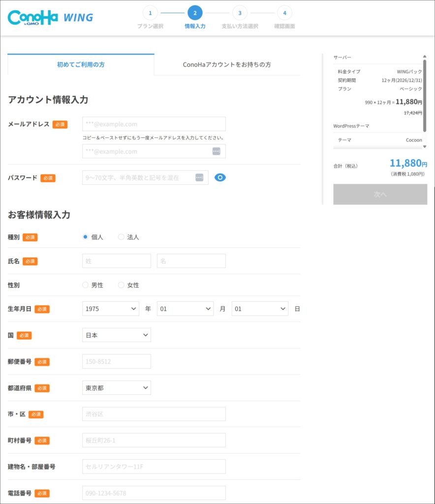Switch to ConoHaアカウントをお持ちの方 tab

click(x=227, y=64)
